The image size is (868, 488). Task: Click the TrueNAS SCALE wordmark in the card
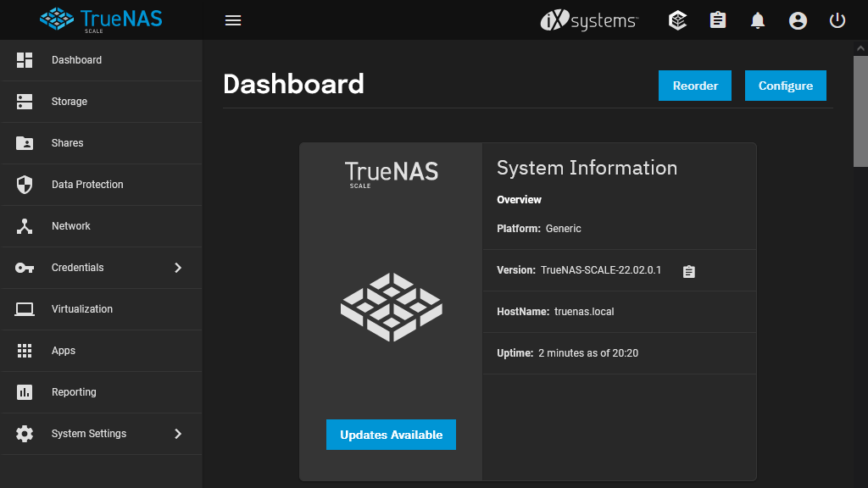pyautogui.click(x=392, y=175)
